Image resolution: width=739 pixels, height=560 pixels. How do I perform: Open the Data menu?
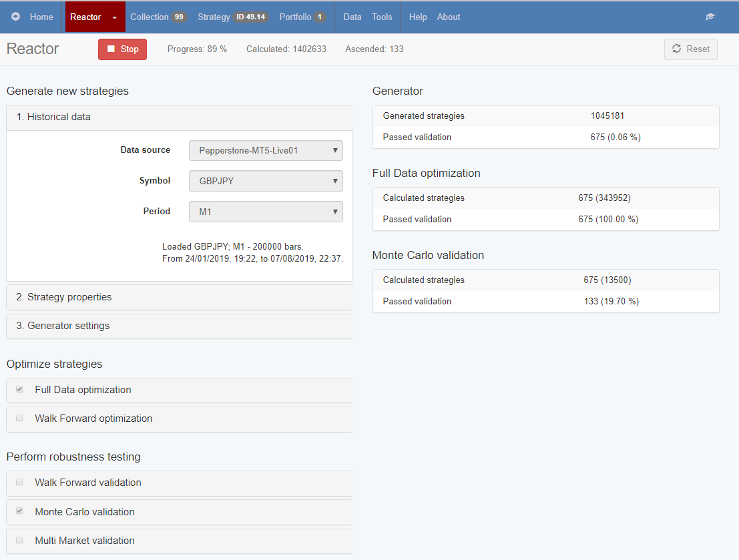[x=352, y=17]
